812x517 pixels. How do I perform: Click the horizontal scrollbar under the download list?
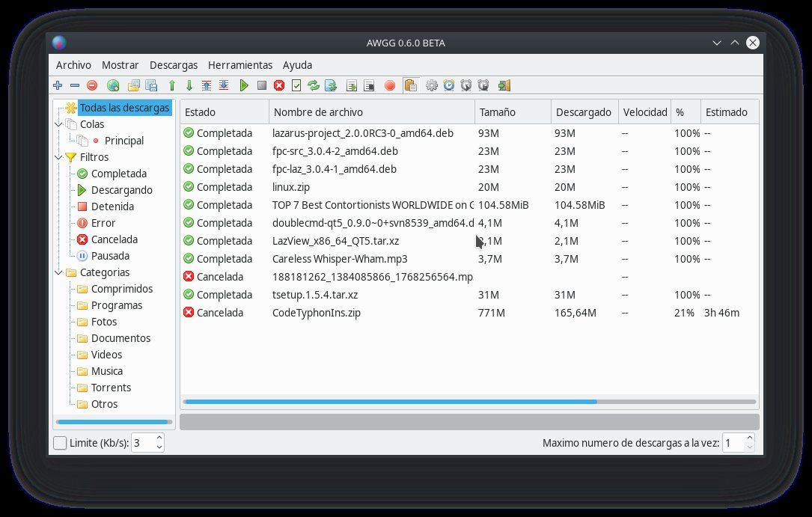pyautogui.click(x=470, y=402)
